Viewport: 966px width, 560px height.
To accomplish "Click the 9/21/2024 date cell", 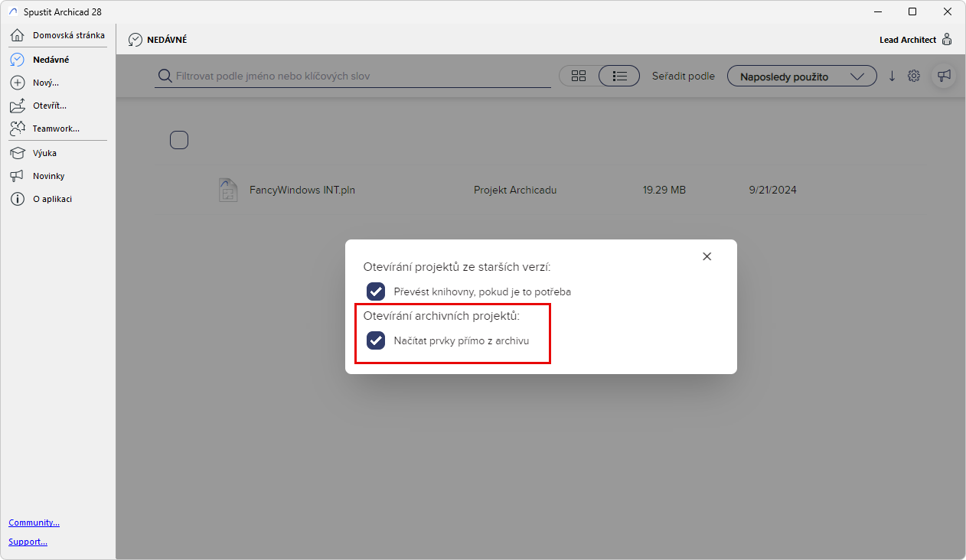I will coord(773,190).
